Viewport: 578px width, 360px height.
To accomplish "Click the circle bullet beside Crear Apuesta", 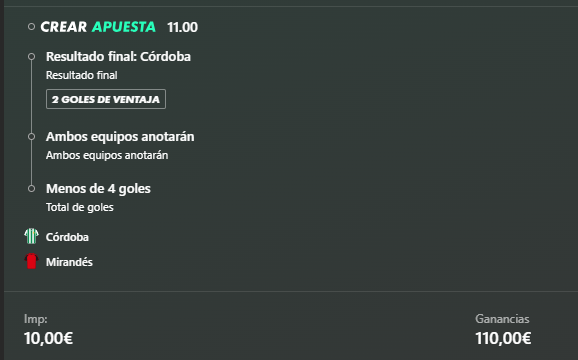I will click(x=31, y=27).
